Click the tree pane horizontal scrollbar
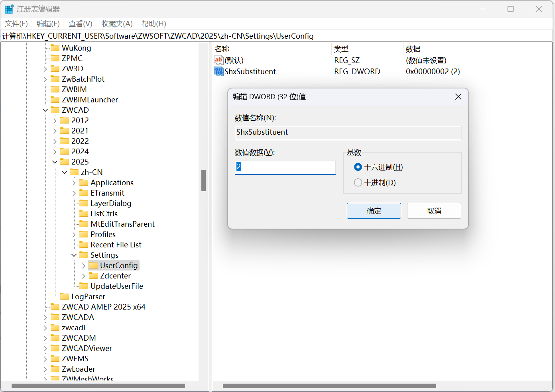The image size is (555, 392). (98, 386)
